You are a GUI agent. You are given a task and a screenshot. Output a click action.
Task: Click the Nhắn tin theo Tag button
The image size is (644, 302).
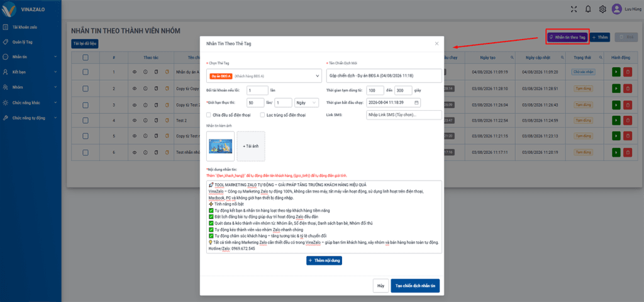(568, 37)
